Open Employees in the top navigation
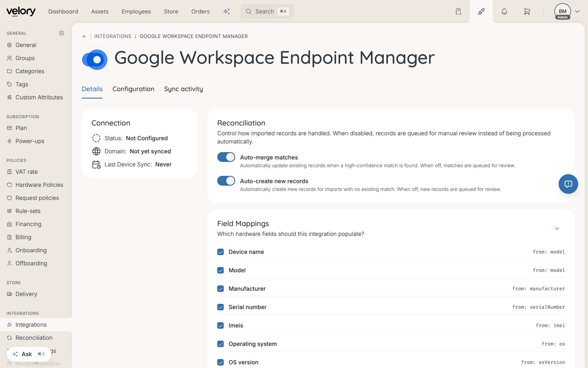The height and width of the screenshot is (368, 588). tap(136, 11)
